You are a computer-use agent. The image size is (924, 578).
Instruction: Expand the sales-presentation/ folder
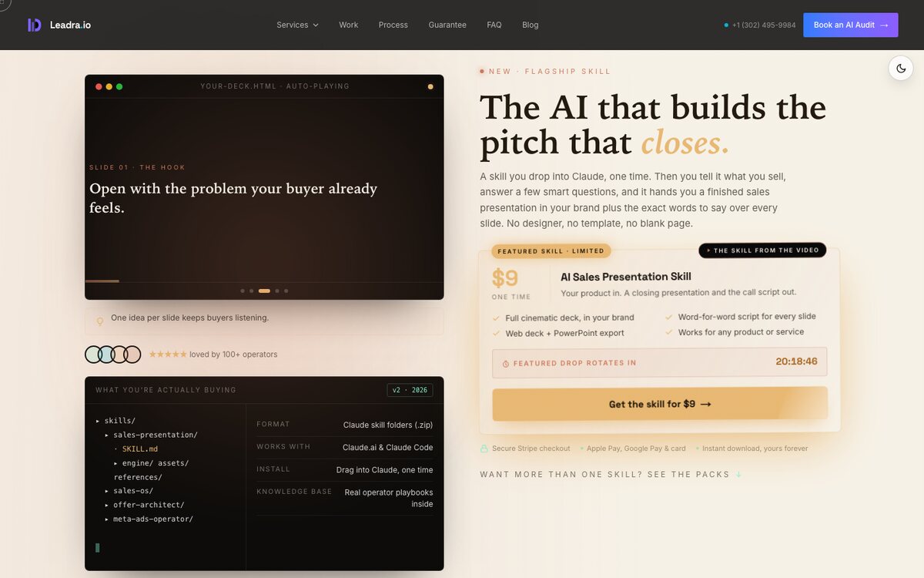click(151, 435)
